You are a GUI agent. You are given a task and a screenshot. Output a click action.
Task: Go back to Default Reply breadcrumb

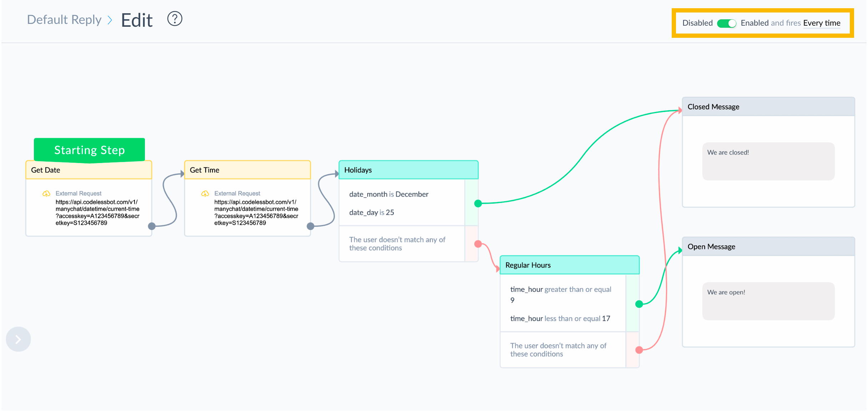point(64,20)
